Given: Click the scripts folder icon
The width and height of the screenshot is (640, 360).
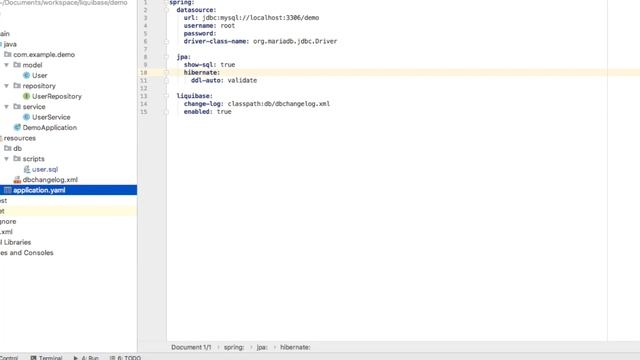Looking at the screenshot, I should (x=17, y=159).
